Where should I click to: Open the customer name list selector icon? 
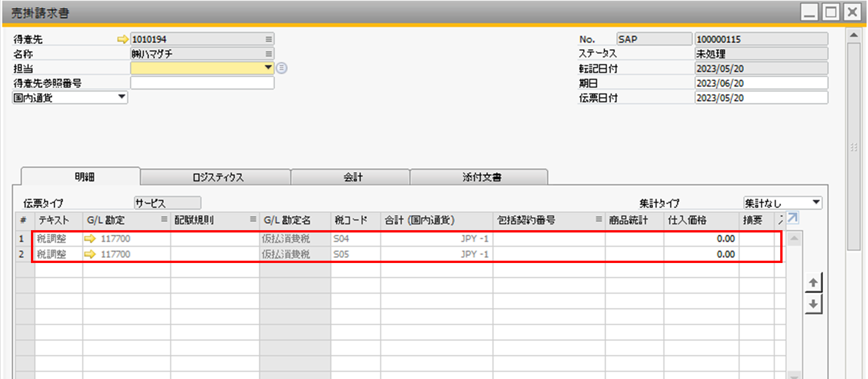click(268, 54)
